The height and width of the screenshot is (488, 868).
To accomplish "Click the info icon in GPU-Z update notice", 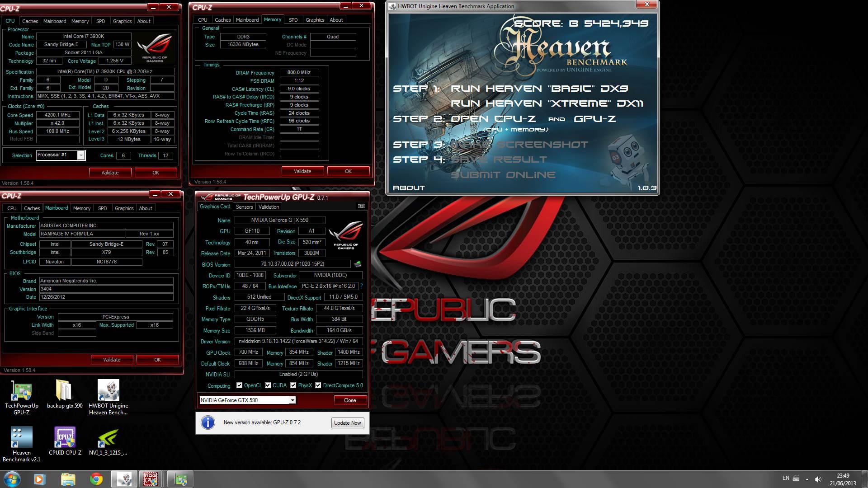I will click(x=208, y=422).
